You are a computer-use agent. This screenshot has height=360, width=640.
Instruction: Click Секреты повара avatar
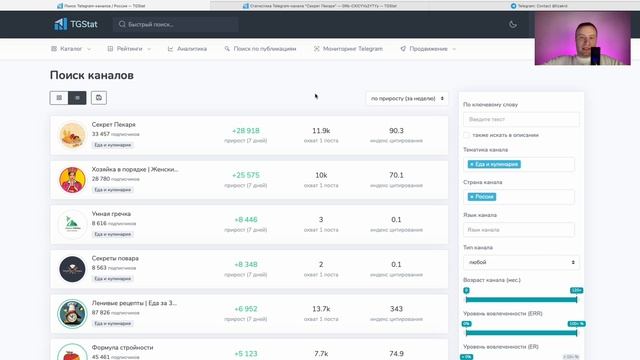click(72, 269)
